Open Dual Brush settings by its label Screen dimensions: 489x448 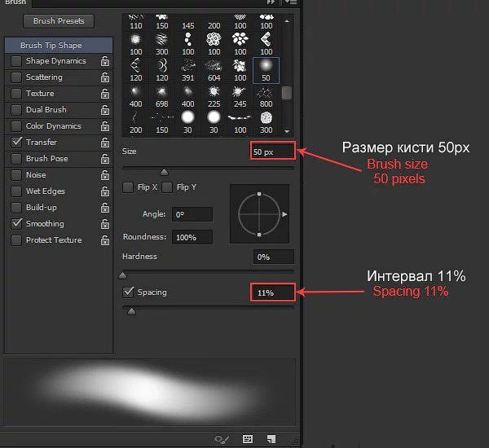tap(46, 110)
